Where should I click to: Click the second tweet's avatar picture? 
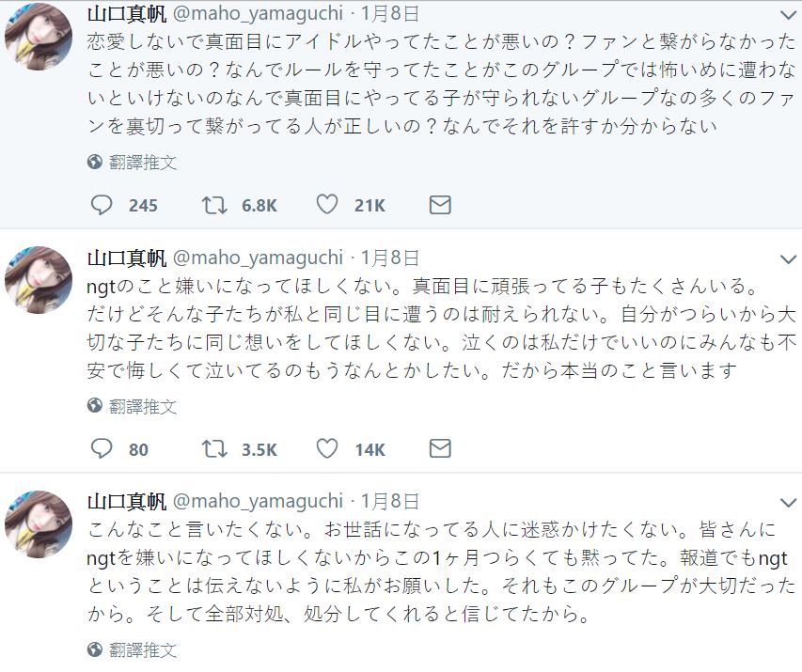39,282
